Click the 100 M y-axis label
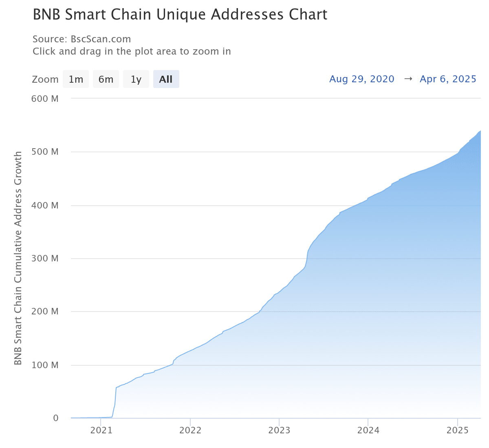The image size is (489, 448). tap(45, 365)
